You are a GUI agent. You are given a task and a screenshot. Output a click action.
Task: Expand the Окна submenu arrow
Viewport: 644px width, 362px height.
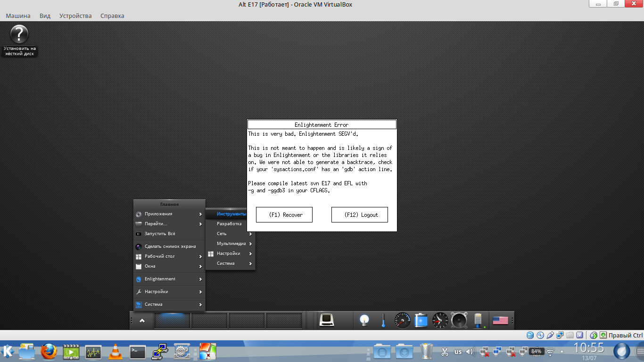(x=201, y=266)
